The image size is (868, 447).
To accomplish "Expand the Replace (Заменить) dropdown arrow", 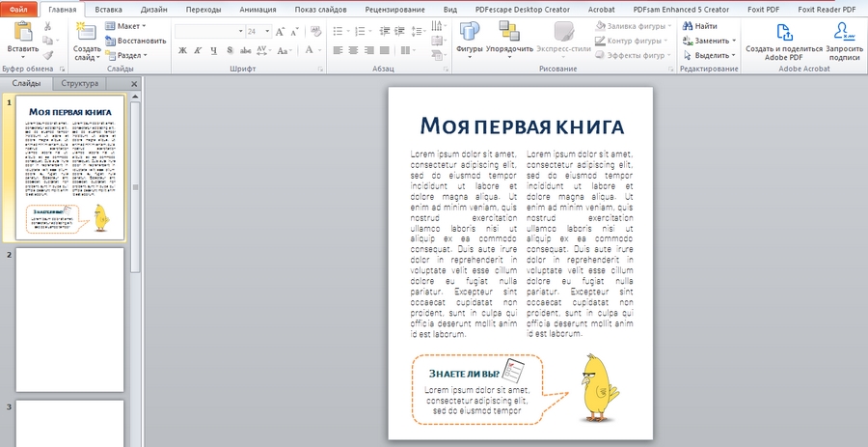I will pos(734,42).
